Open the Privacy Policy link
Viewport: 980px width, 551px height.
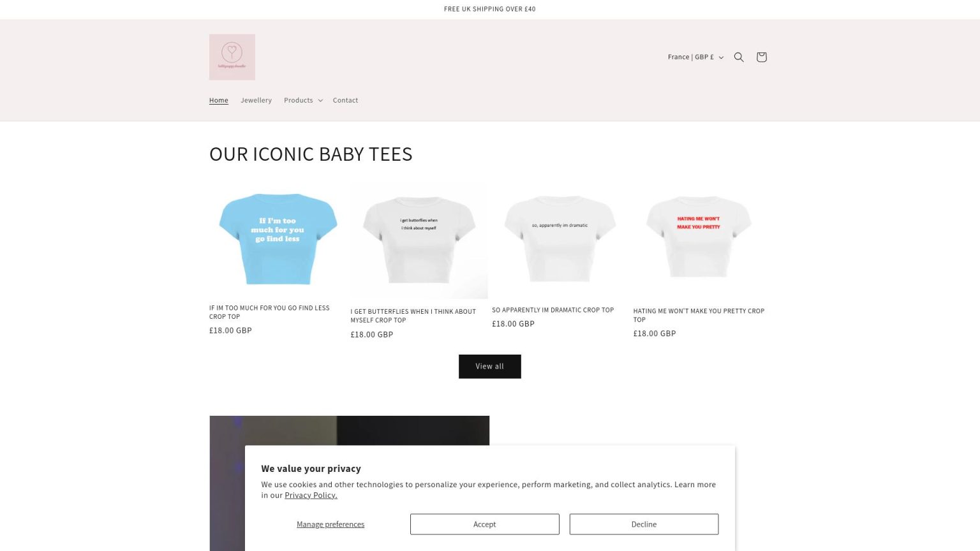(311, 496)
